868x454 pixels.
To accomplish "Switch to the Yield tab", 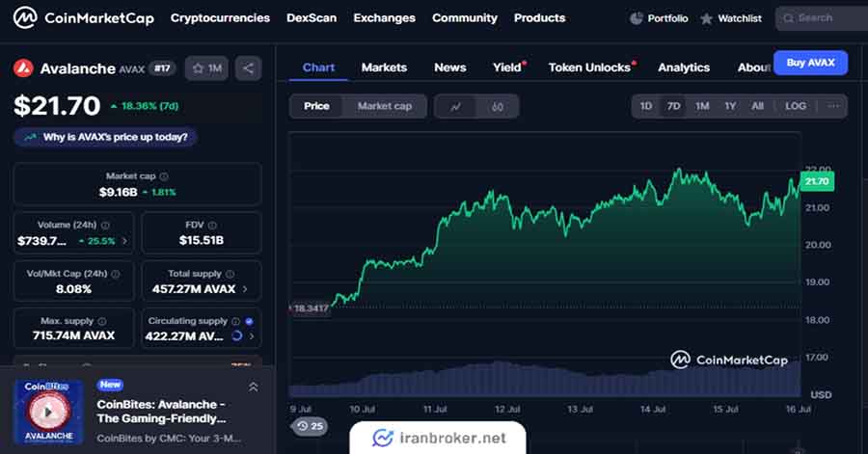I will [508, 67].
